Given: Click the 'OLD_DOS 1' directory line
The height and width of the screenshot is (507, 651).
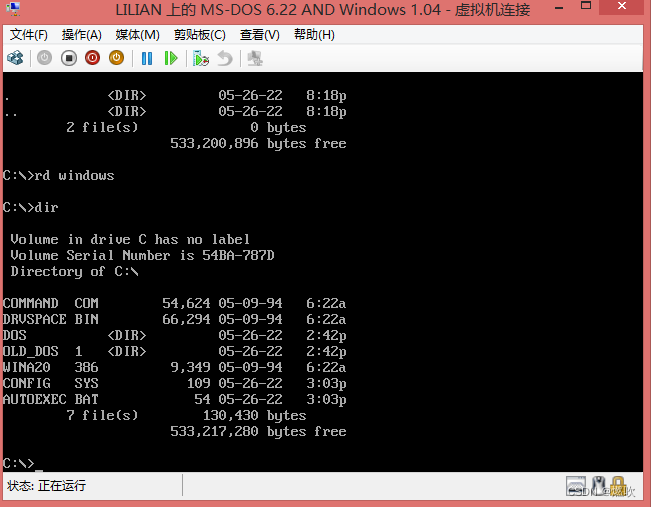Looking at the screenshot, I should click(x=174, y=352).
